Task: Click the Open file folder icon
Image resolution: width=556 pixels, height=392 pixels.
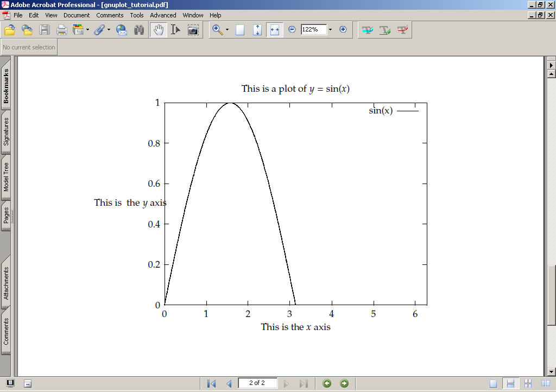Action: tap(10, 30)
